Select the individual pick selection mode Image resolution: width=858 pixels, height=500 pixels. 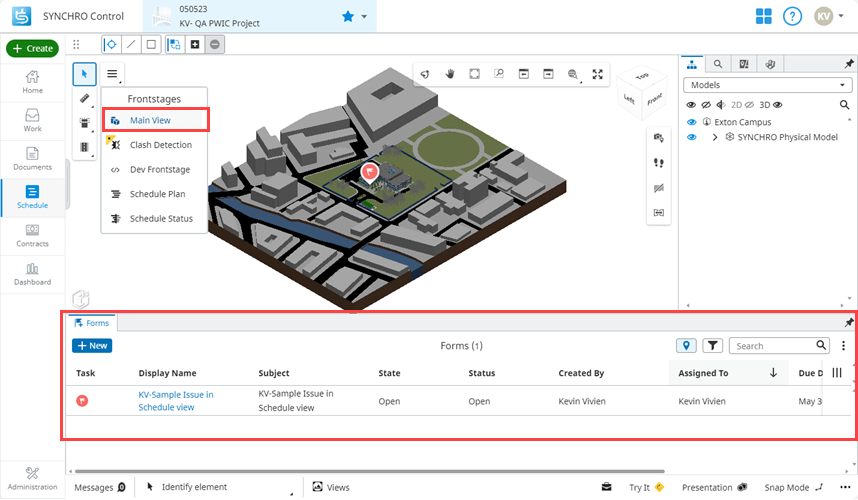click(x=111, y=44)
